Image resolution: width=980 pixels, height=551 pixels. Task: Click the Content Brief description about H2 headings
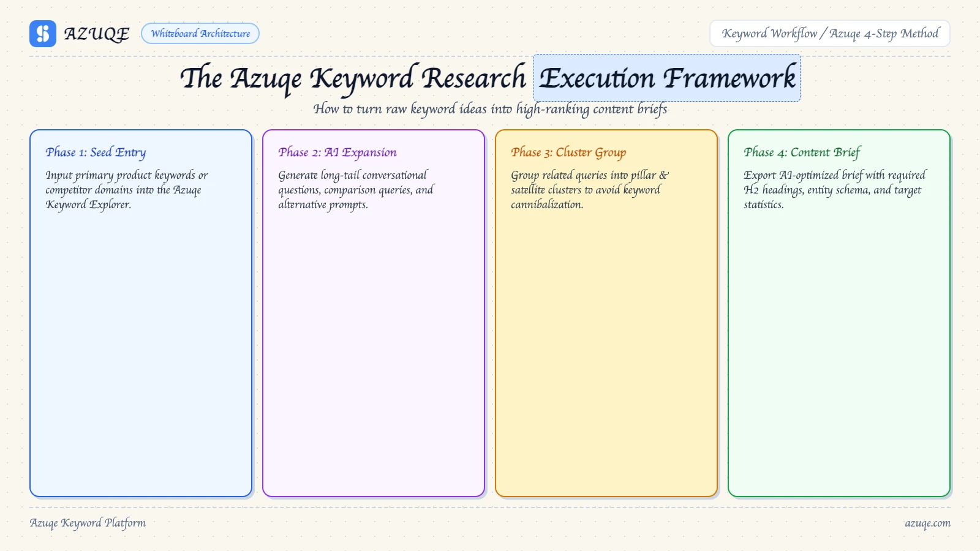click(x=835, y=190)
